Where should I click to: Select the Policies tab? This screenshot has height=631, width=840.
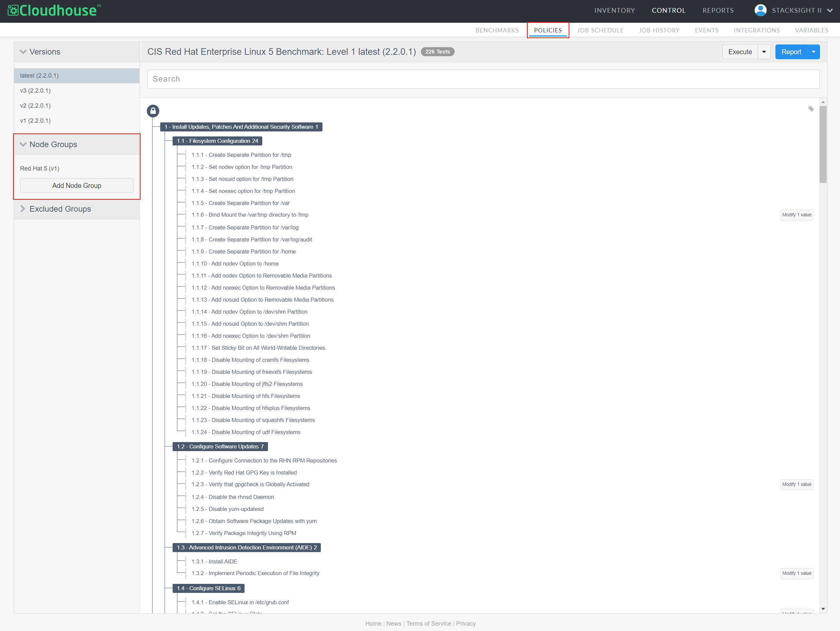[548, 30]
